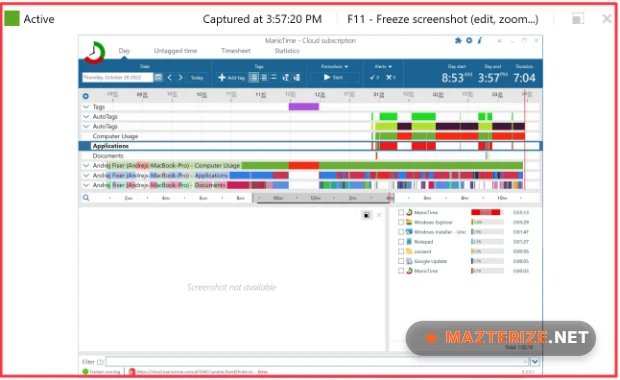Click the usage bar for Windows Explorer
The height and width of the screenshot is (380, 620).
[x=487, y=222]
